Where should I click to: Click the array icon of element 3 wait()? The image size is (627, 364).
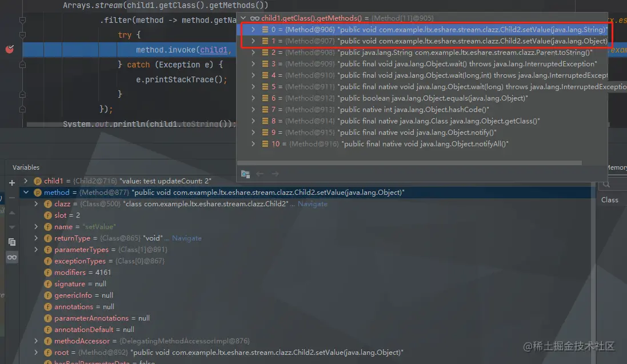coord(265,63)
